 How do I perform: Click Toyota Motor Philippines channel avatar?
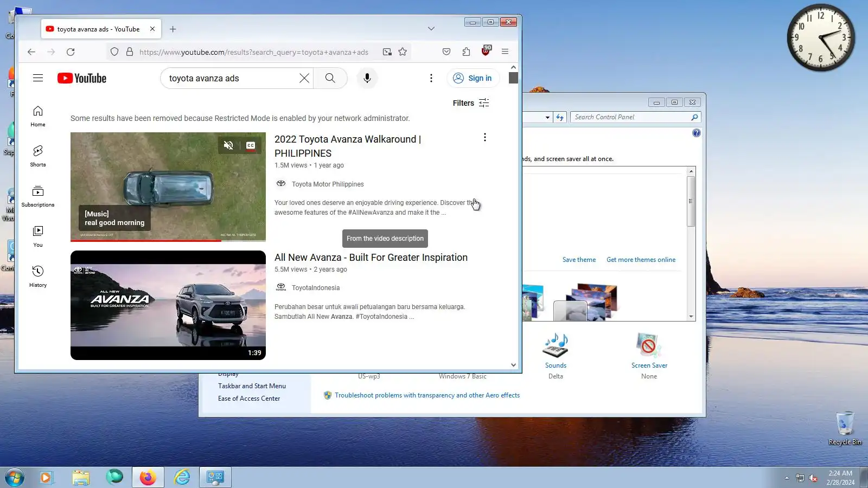[281, 184]
